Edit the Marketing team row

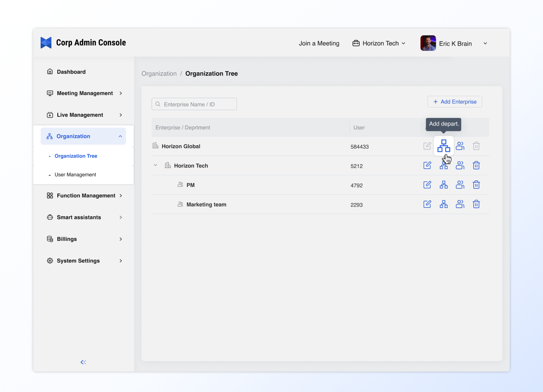(x=427, y=204)
